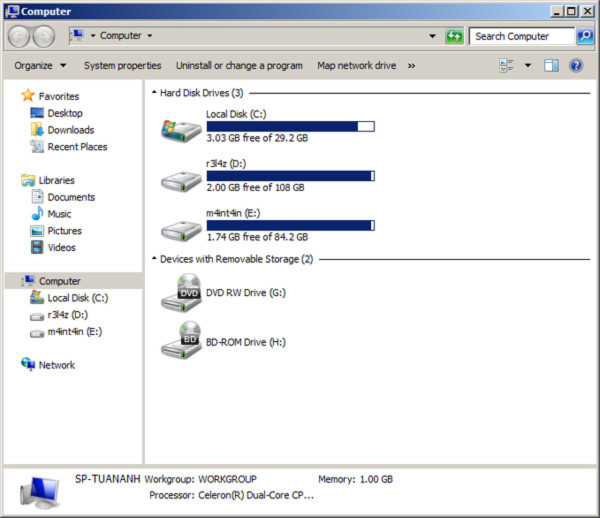Click the Favorites star icon
Viewport: 600px width, 518px height.
coord(28,95)
